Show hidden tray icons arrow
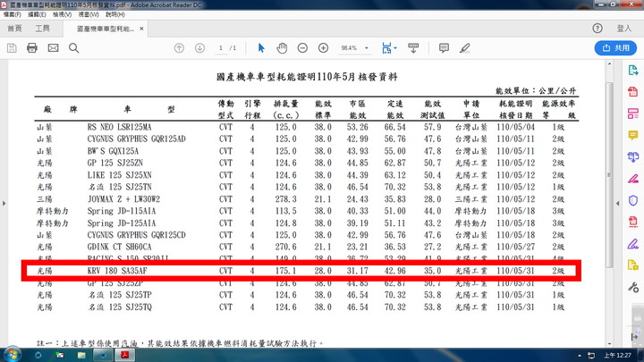The width and height of the screenshot is (644, 362). tap(580, 356)
